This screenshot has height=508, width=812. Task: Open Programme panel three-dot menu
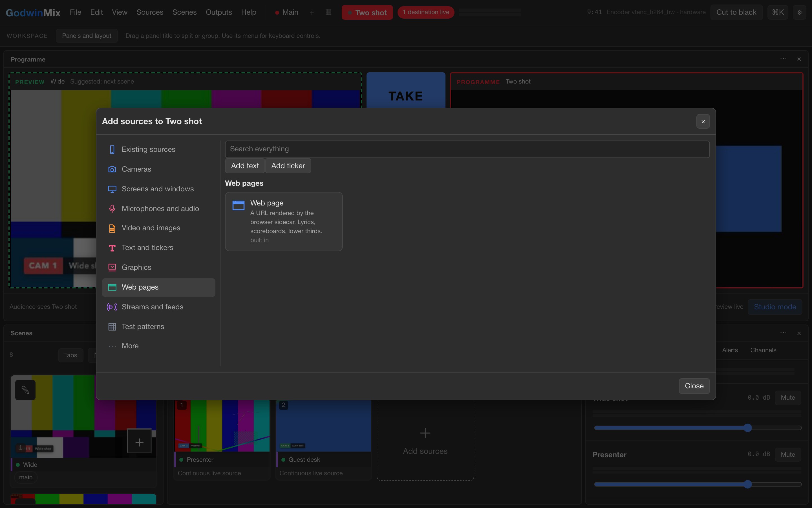pos(783,59)
